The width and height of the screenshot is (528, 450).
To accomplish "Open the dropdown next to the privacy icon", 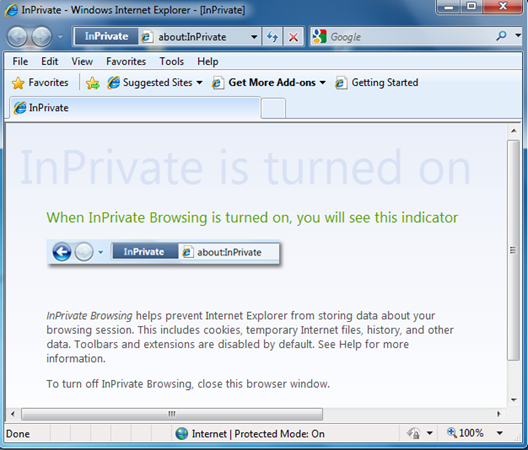I will tap(430, 433).
